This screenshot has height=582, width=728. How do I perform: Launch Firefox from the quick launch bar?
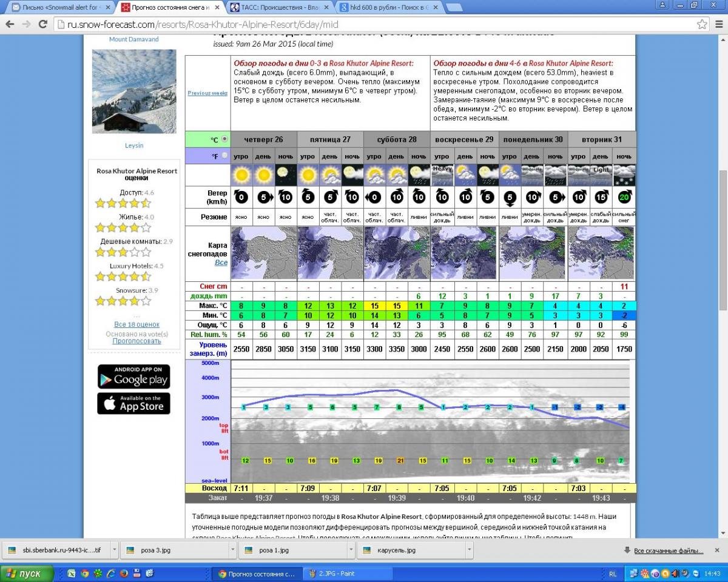[124, 573]
